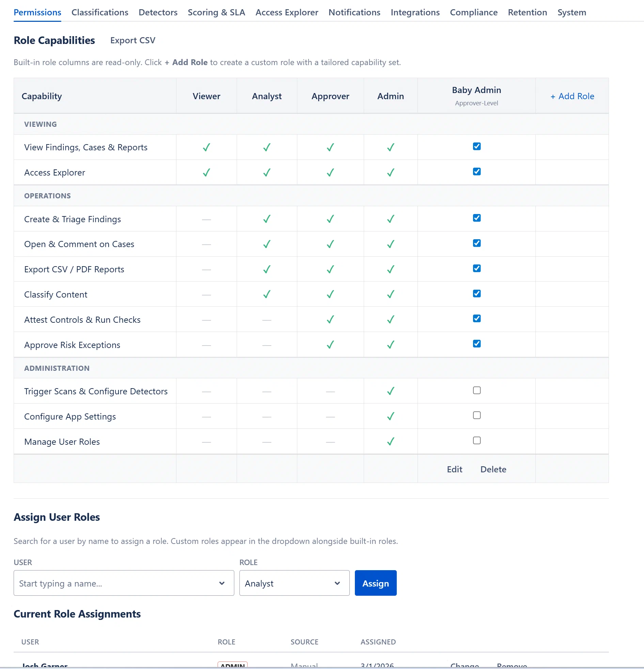Click the Analyst check for Create & Triage Findings

[267, 219]
